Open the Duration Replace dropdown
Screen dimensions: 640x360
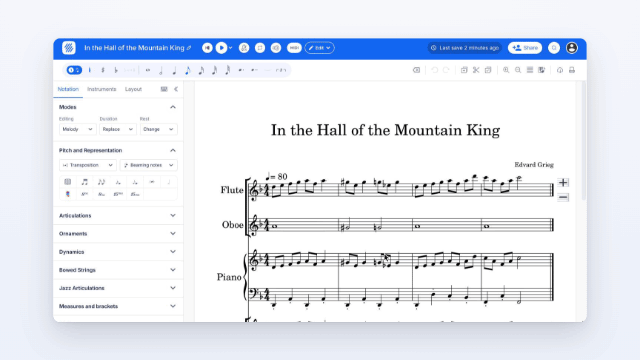[x=118, y=129]
